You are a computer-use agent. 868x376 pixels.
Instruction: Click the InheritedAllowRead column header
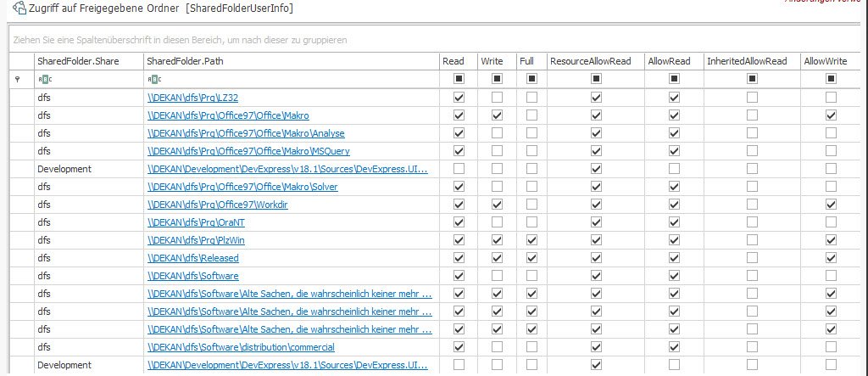750,61
